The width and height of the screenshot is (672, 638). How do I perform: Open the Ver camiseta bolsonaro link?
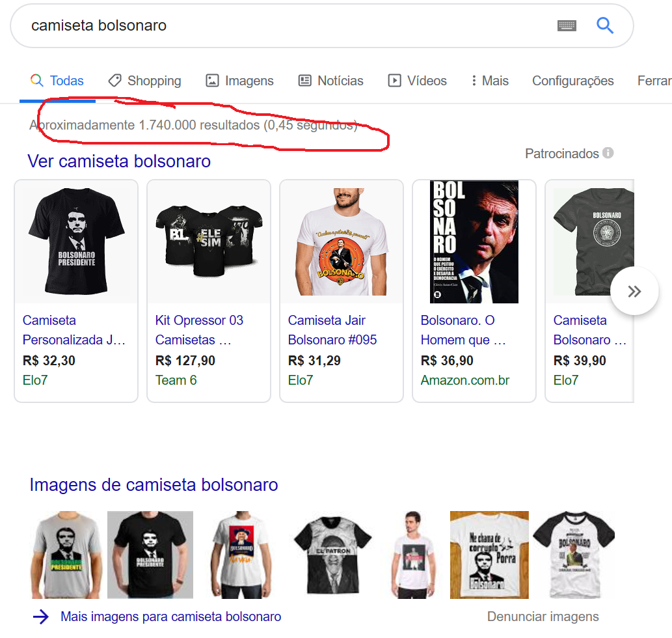[x=119, y=161]
